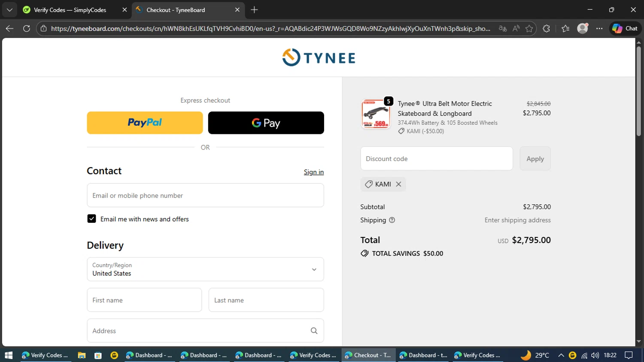Viewport: 644px width, 362px height.
Task: Click the Tynee logo
Action: 319,58
